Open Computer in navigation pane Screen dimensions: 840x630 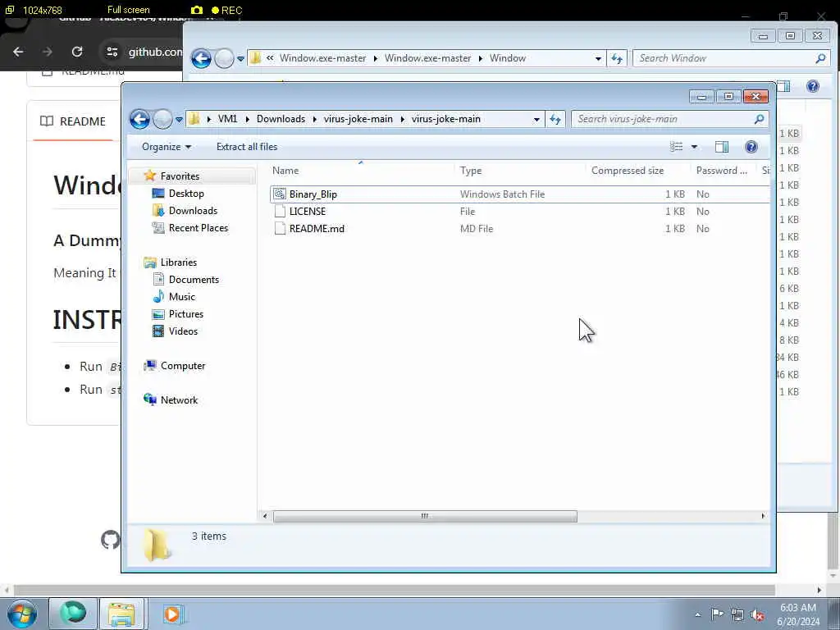183,366
